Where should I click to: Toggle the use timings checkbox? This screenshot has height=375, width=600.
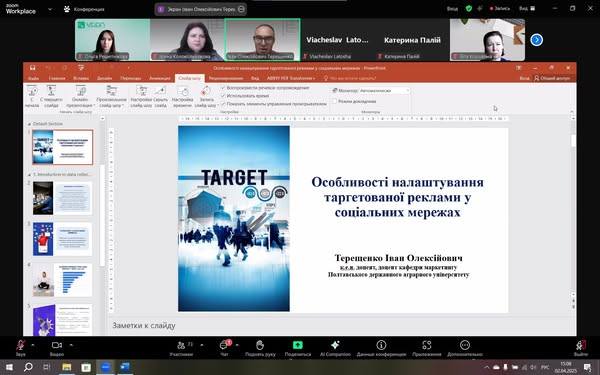(x=223, y=96)
